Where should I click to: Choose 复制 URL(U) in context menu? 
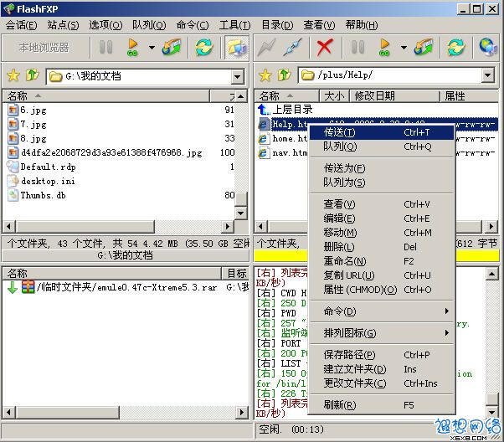click(x=382, y=275)
